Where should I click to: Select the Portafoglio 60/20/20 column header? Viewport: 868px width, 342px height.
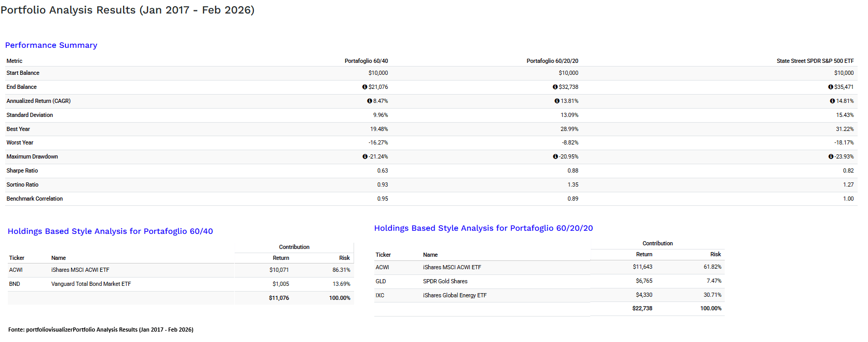tap(552, 61)
